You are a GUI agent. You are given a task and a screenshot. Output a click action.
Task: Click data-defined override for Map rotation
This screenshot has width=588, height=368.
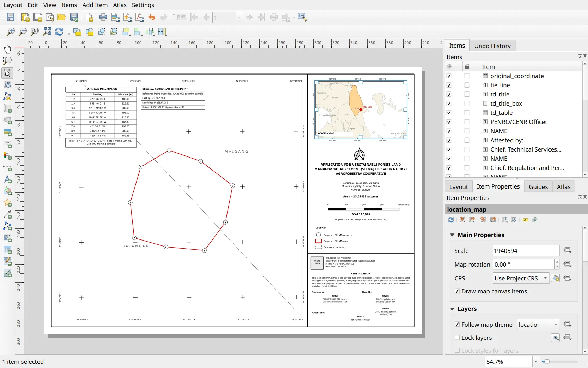coord(568,264)
